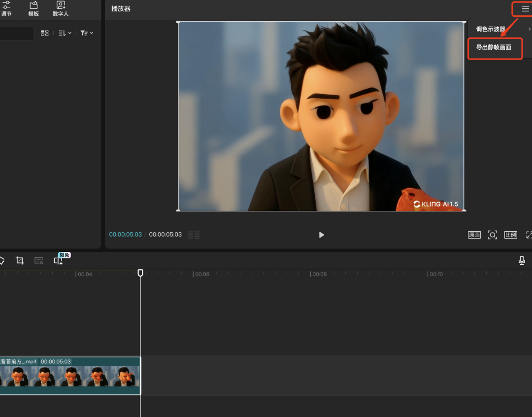The image size is (532, 417).
Task: Switch to grid view in the media panel
Action: [44, 33]
